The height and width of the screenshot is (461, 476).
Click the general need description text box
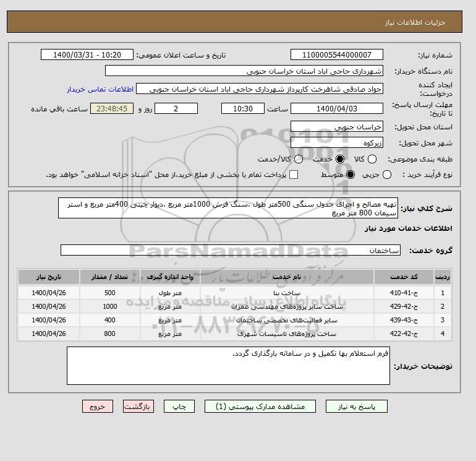228,208
